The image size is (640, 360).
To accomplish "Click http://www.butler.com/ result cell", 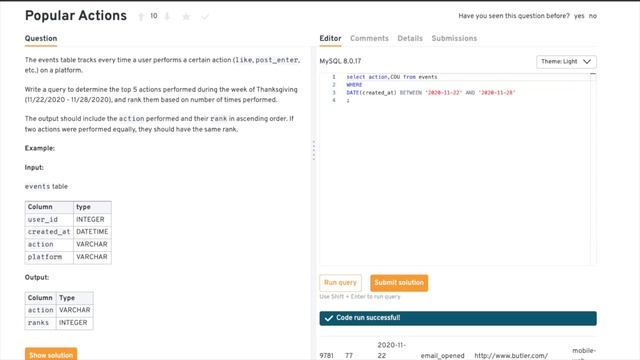I will (511, 356).
